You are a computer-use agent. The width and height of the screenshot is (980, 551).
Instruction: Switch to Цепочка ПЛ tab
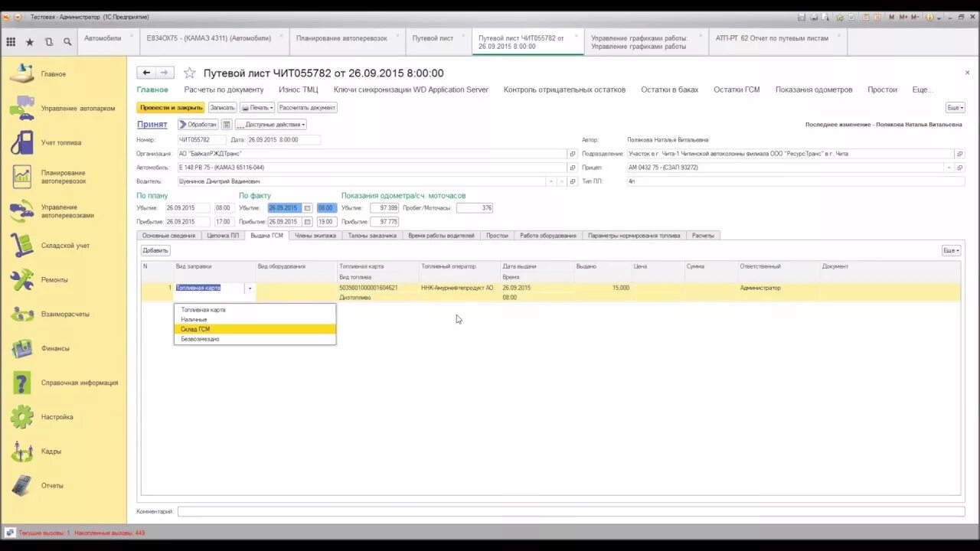click(223, 236)
